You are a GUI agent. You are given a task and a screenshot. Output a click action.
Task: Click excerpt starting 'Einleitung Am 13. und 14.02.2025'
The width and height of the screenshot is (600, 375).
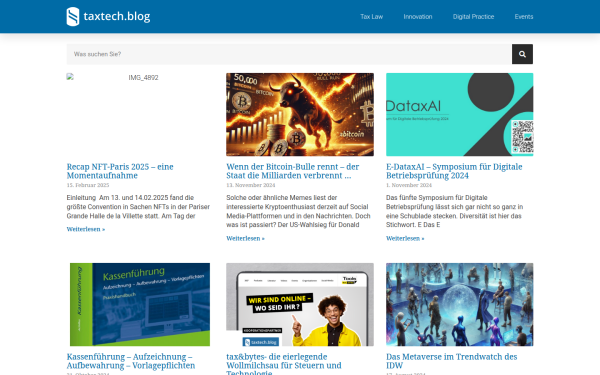pyautogui.click(x=138, y=207)
